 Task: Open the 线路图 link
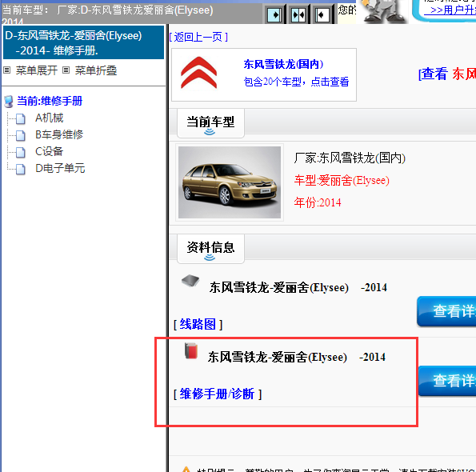[198, 324]
